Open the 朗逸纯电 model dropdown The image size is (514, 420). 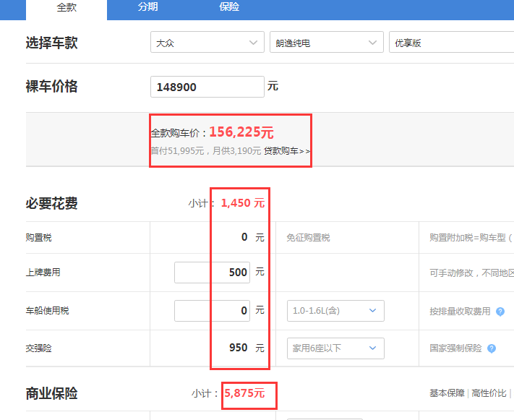327,43
